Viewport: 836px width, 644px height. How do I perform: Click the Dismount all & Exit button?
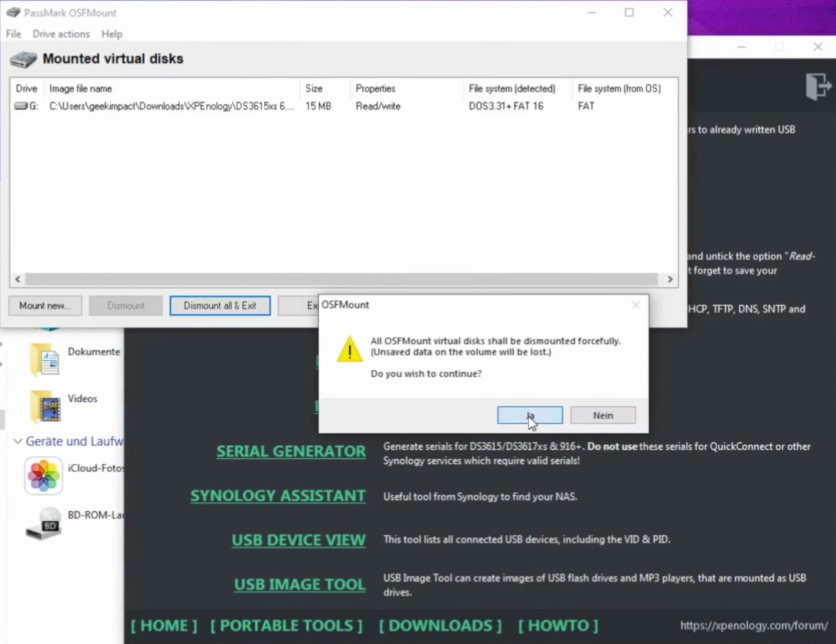tap(220, 305)
